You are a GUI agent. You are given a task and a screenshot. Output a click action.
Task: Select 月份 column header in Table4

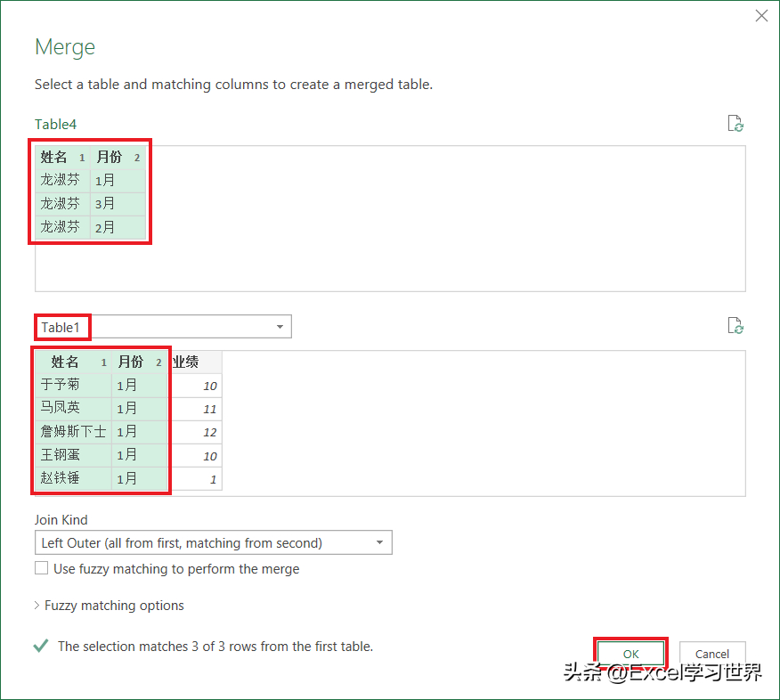coord(118,158)
